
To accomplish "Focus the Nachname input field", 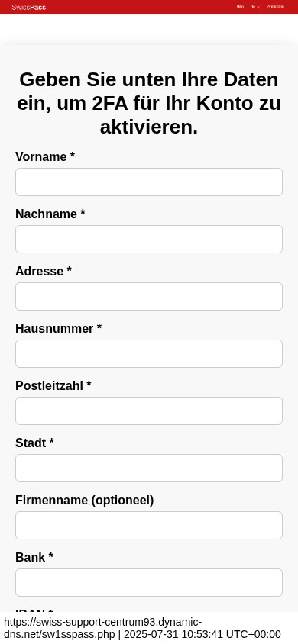I will (x=149, y=239).
